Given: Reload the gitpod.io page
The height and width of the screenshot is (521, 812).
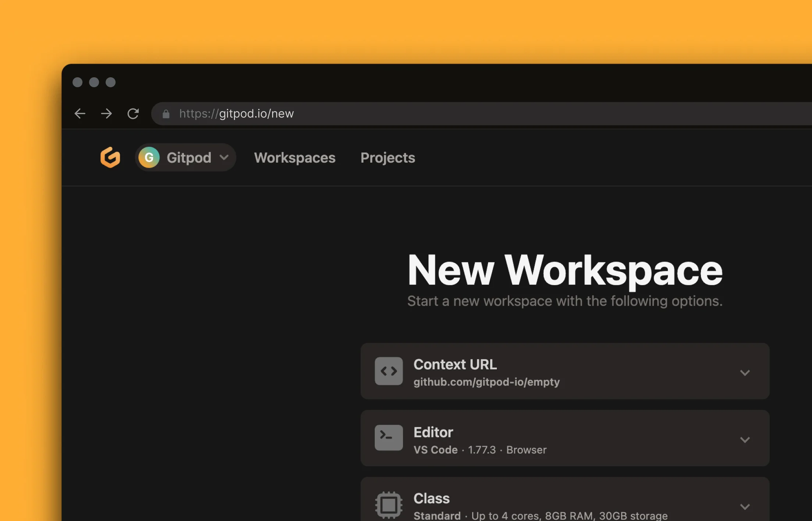Looking at the screenshot, I should click(133, 113).
